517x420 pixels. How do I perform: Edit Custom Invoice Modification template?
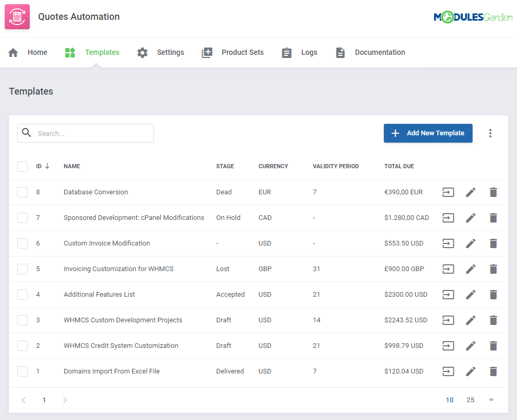click(x=471, y=243)
